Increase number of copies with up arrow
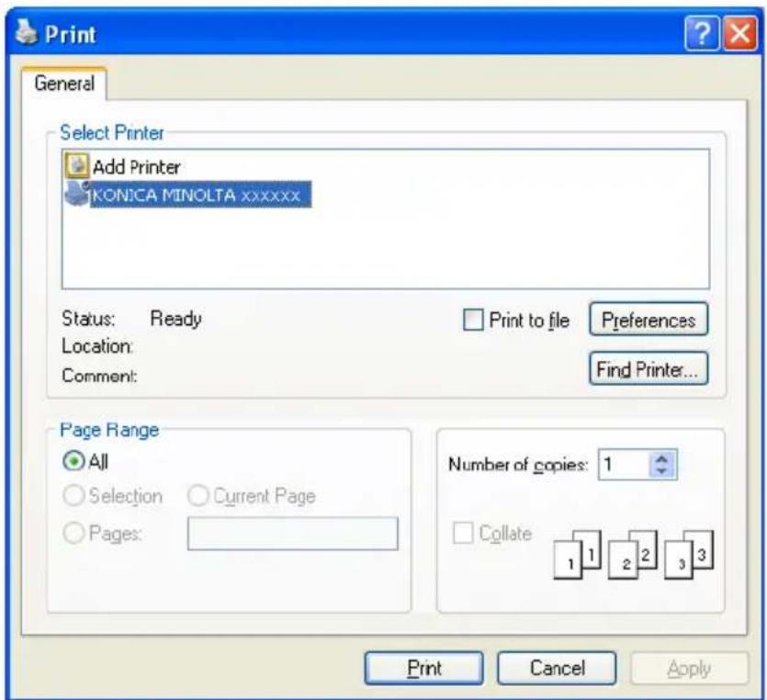The width and height of the screenshot is (767, 700). (662, 458)
